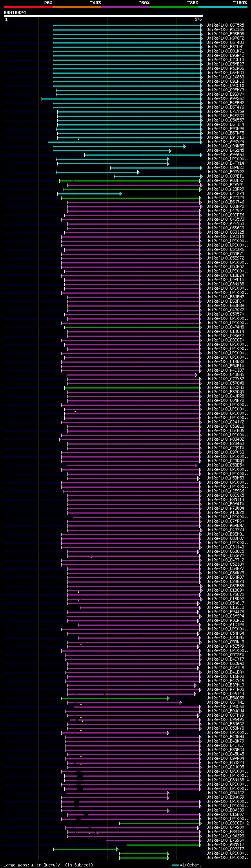
Task: Click UniRef100_Q8N138 label
Action: [x=225, y=284]
